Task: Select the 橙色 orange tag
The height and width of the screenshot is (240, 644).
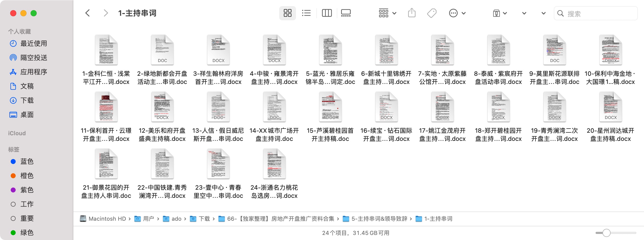Action: click(27, 176)
